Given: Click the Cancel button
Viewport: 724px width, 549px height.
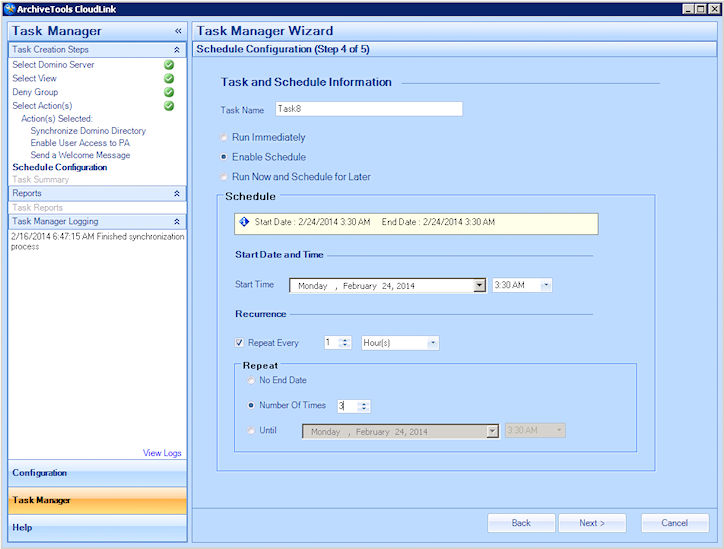Looking at the screenshot, I should (x=675, y=523).
